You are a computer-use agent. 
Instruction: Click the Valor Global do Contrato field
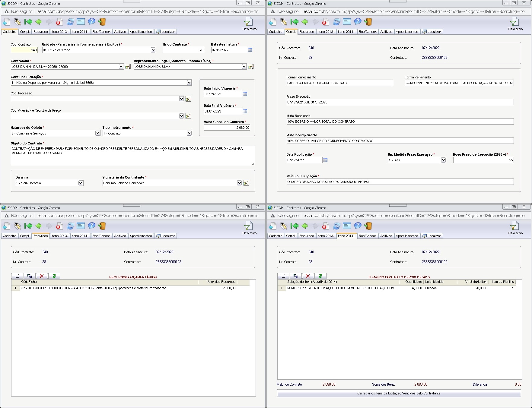coord(227,128)
